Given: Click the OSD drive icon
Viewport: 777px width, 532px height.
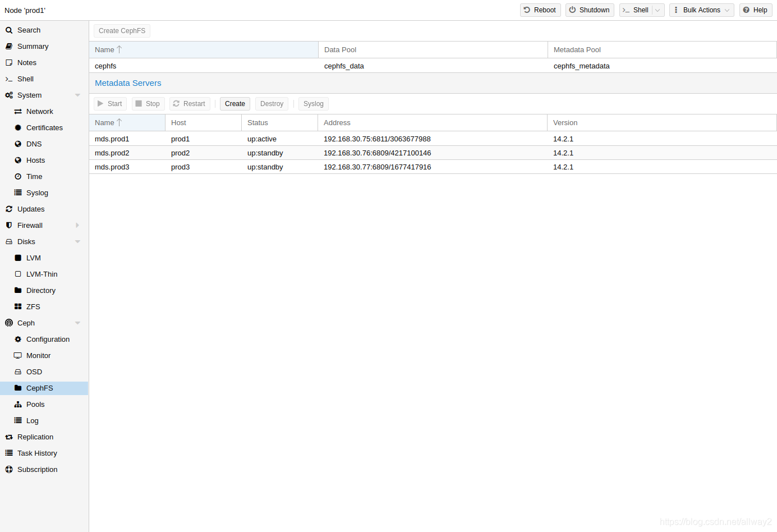Looking at the screenshot, I should [18, 372].
